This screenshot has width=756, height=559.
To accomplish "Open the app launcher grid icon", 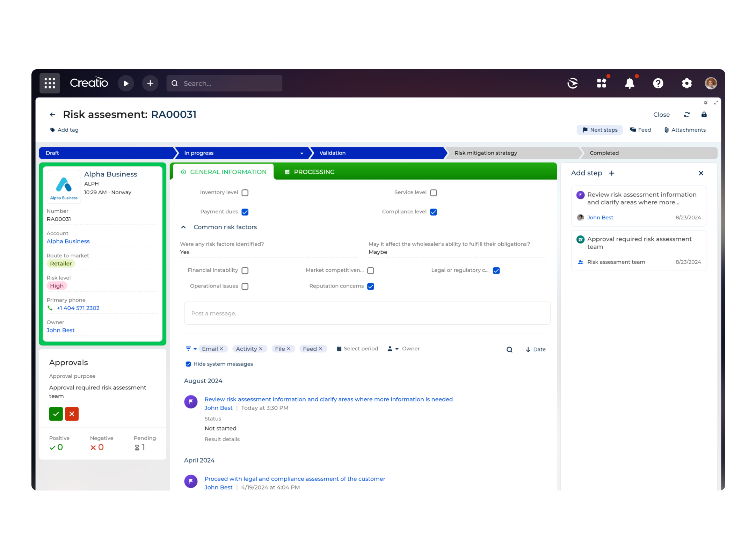I will (x=49, y=83).
